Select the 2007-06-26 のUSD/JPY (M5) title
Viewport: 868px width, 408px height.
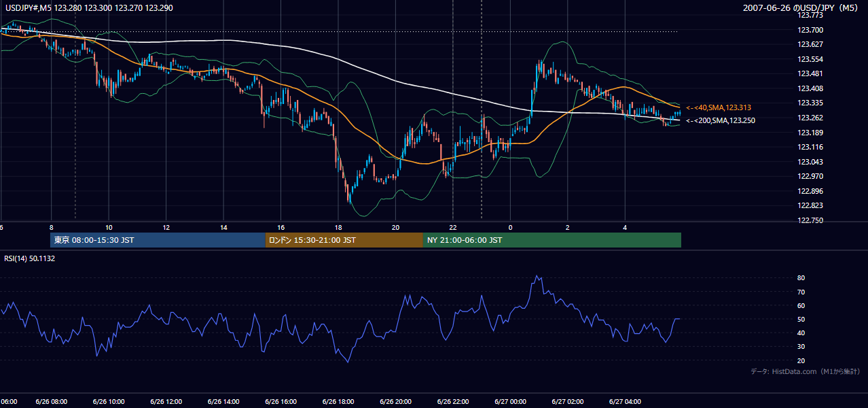[801, 8]
